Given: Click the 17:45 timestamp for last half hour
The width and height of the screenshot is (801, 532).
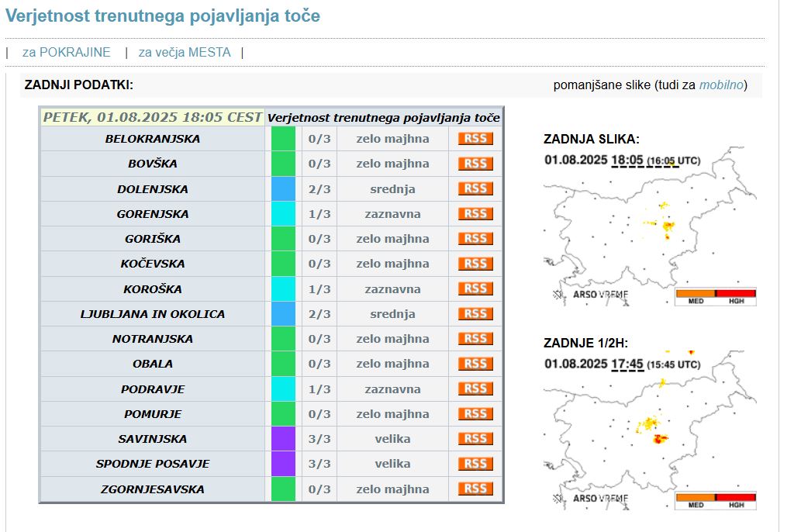Looking at the screenshot, I should point(627,364).
